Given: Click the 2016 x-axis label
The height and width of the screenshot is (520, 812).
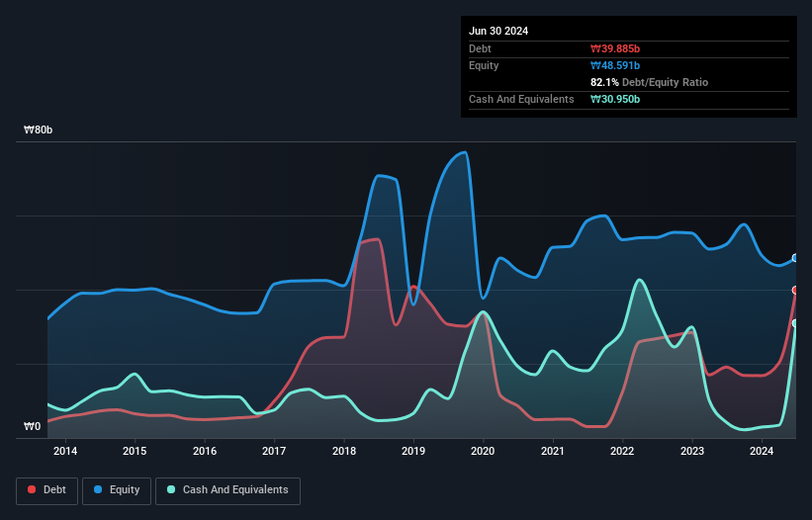Looking at the screenshot, I should pyautogui.click(x=205, y=451).
